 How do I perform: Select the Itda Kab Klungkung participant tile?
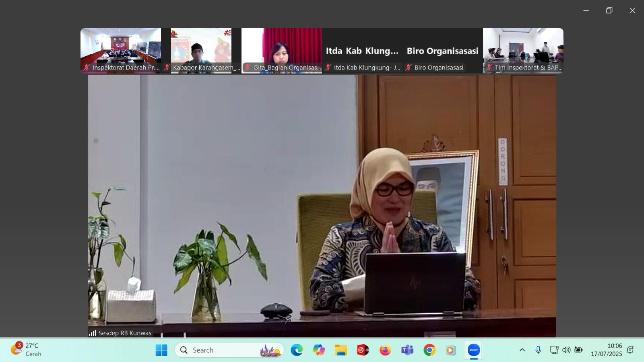pos(362,51)
